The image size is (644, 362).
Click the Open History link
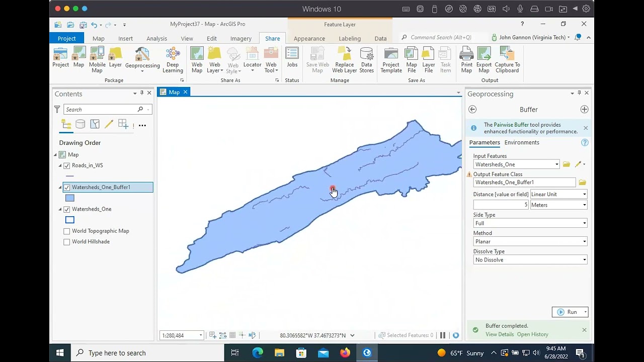[532, 334]
